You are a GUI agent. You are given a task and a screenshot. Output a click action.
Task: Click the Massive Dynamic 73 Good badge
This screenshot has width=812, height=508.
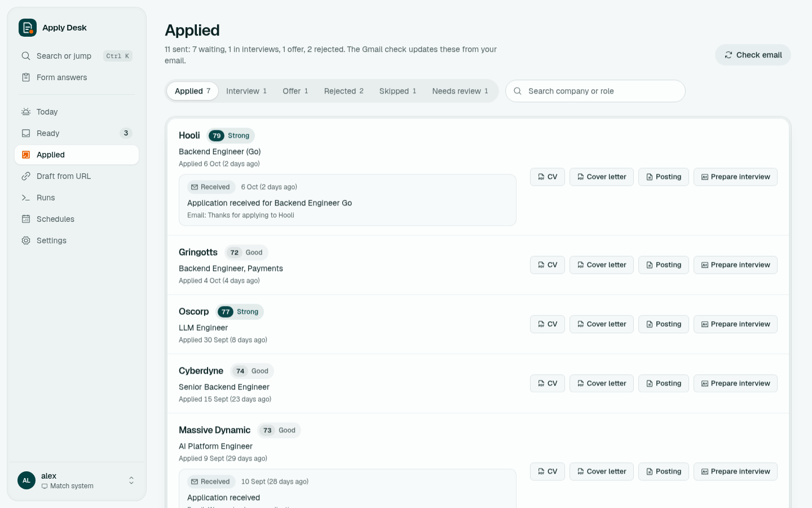(x=279, y=430)
